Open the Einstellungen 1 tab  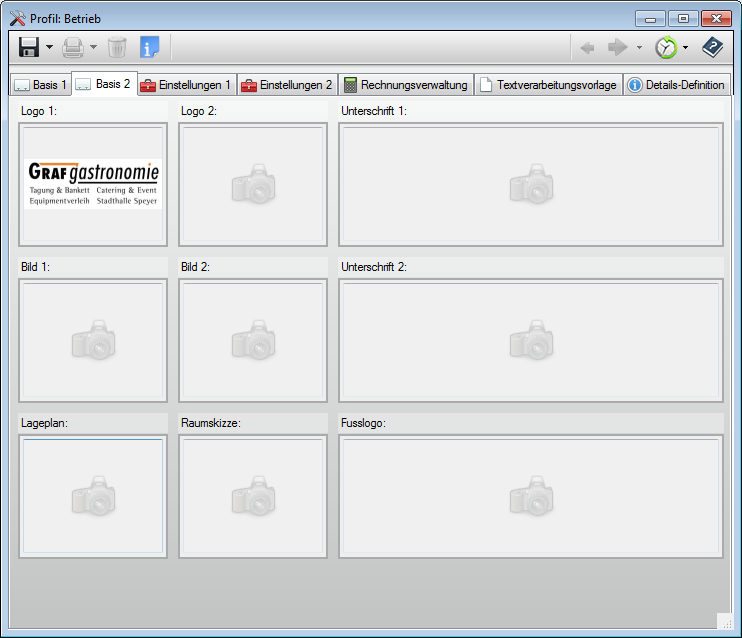(185, 85)
